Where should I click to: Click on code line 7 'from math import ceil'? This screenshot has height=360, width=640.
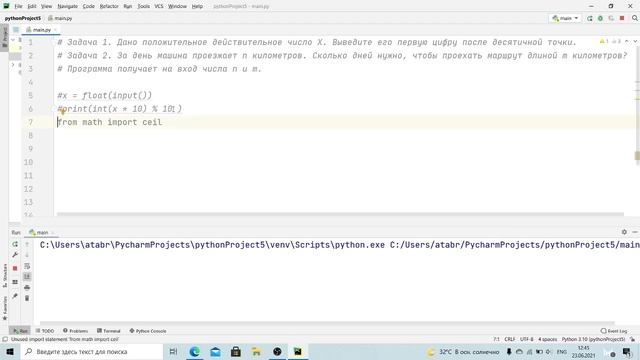coord(109,122)
